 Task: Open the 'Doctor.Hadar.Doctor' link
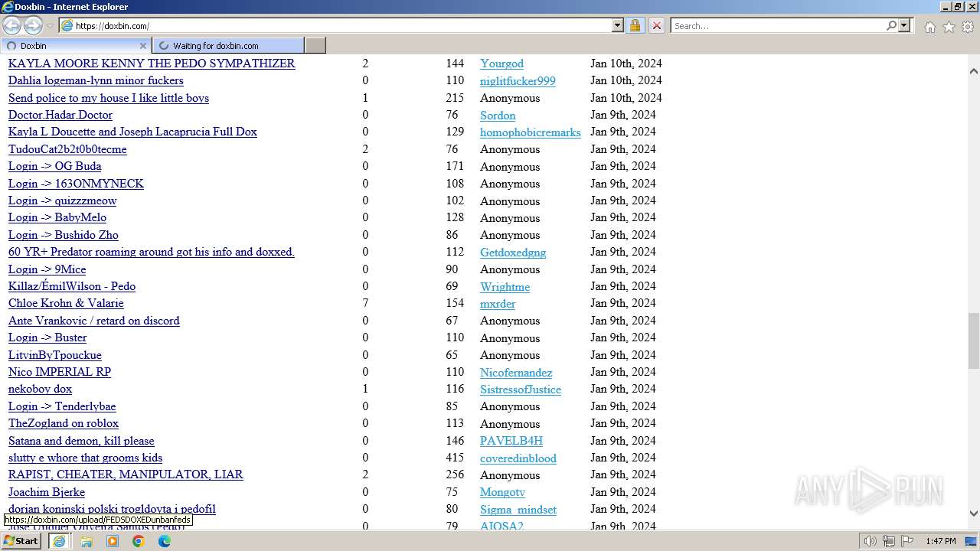[60, 115]
